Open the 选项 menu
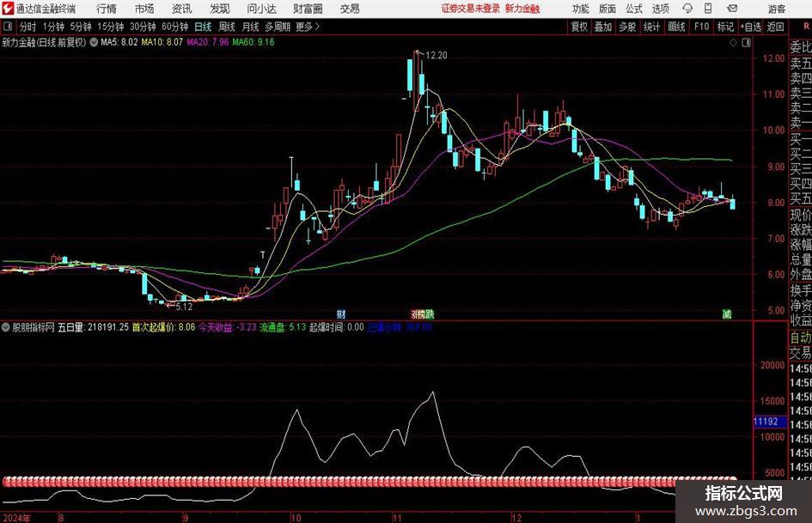The height and width of the screenshot is (523, 812). point(660,9)
